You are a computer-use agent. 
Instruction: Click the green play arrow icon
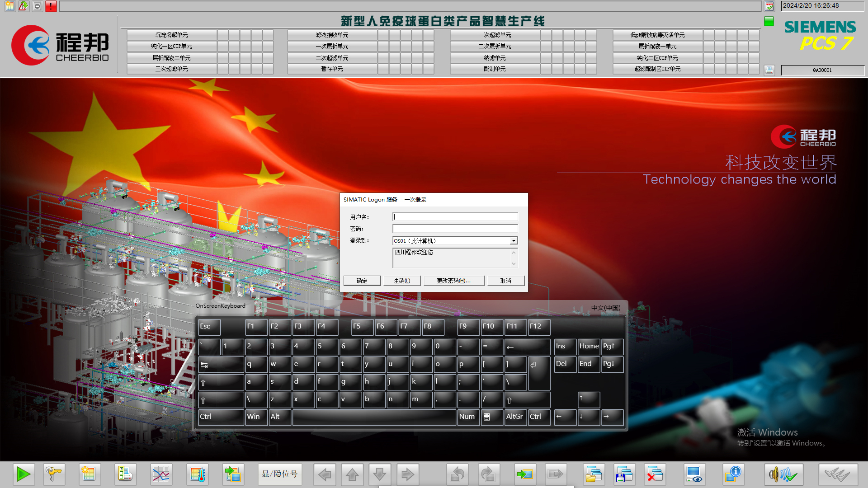(x=24, y=474)
